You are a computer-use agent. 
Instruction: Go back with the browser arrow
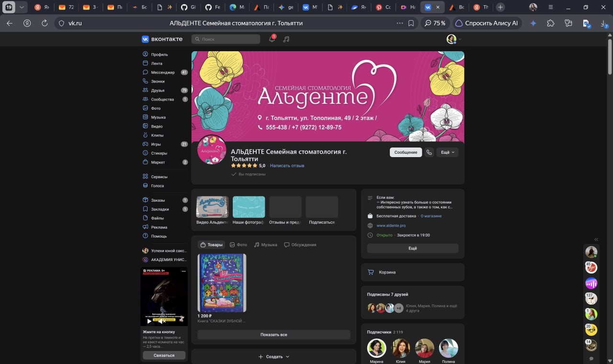10,23
